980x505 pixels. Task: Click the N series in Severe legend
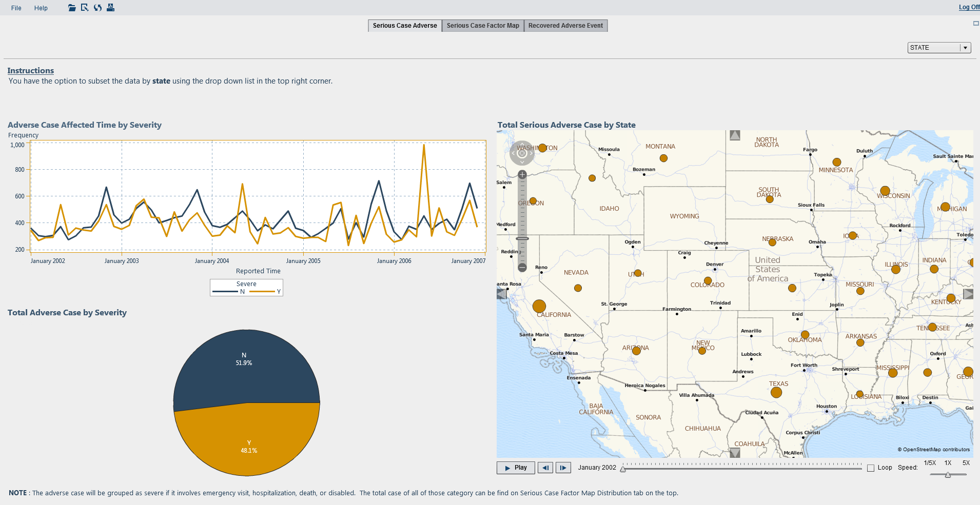(x=229, y=292)
